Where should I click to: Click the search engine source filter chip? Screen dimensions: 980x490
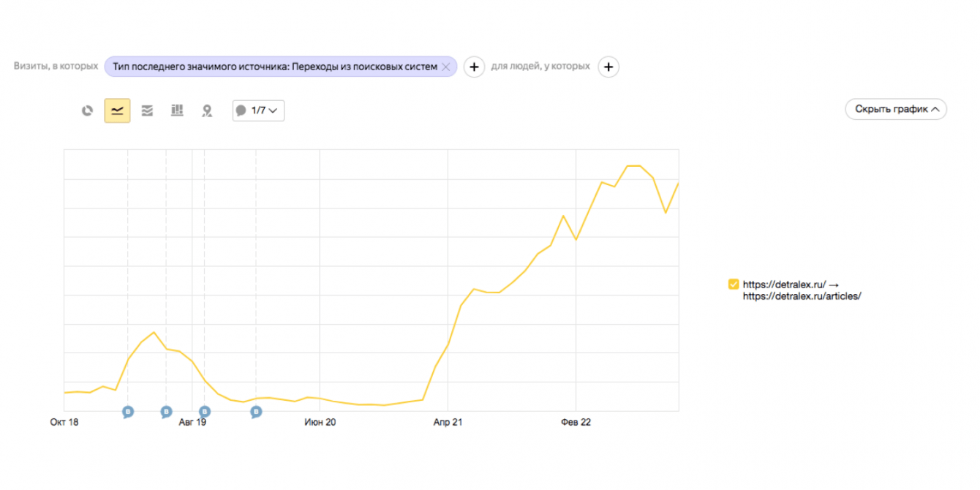[274, 67]
